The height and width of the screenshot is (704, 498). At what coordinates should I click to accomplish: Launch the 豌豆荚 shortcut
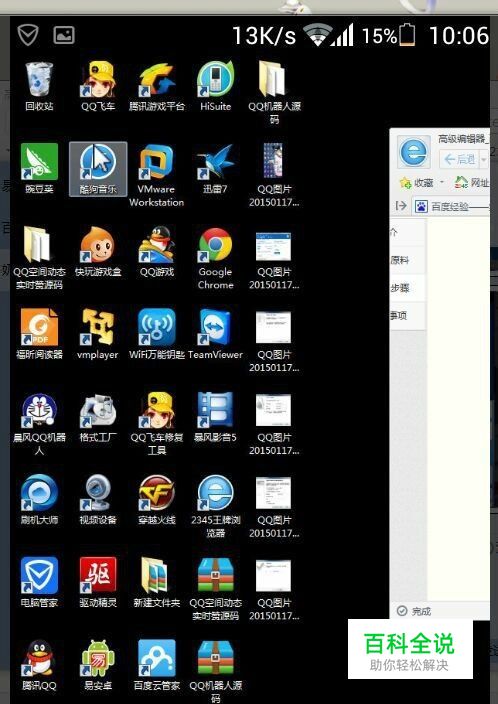[x=39, y=169]
